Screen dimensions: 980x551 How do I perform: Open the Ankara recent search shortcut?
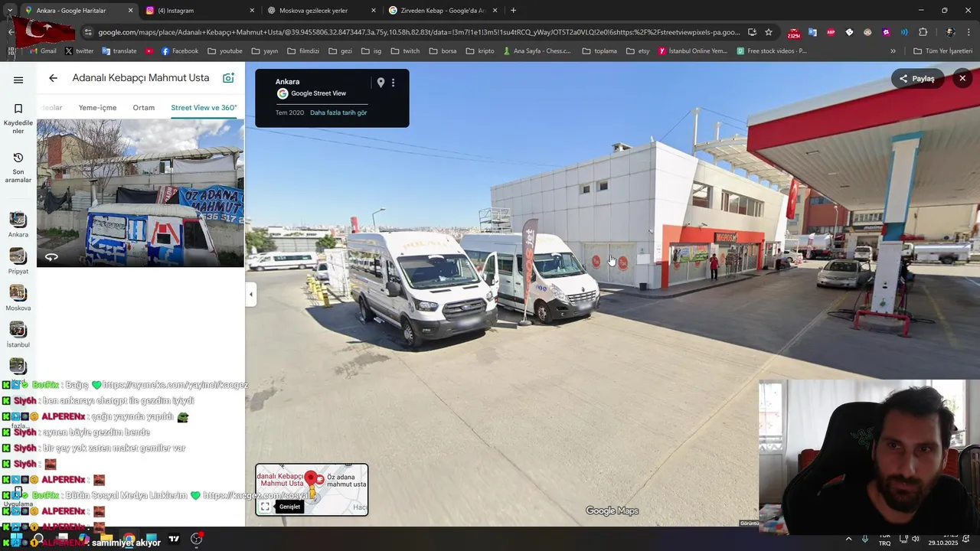[18, 225]
